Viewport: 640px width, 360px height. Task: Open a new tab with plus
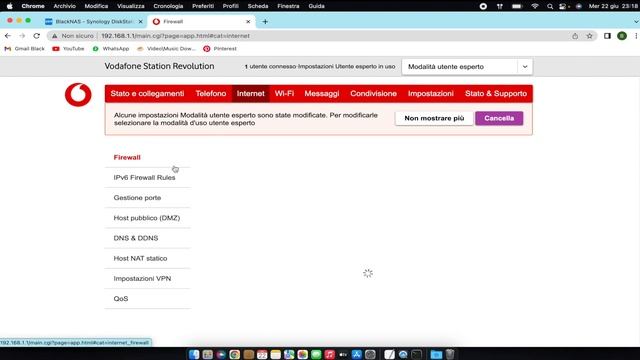pos(265,22)
